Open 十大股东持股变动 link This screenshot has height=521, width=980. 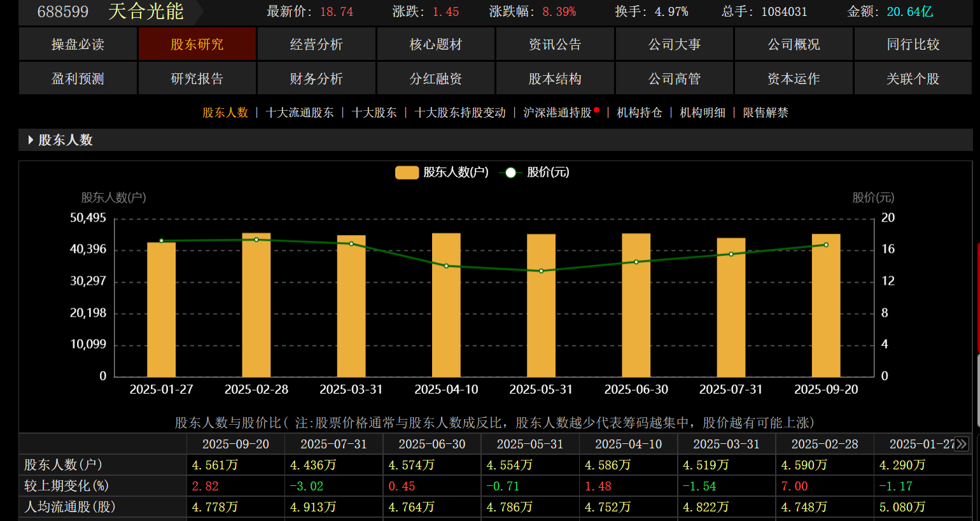pos(460,113)
